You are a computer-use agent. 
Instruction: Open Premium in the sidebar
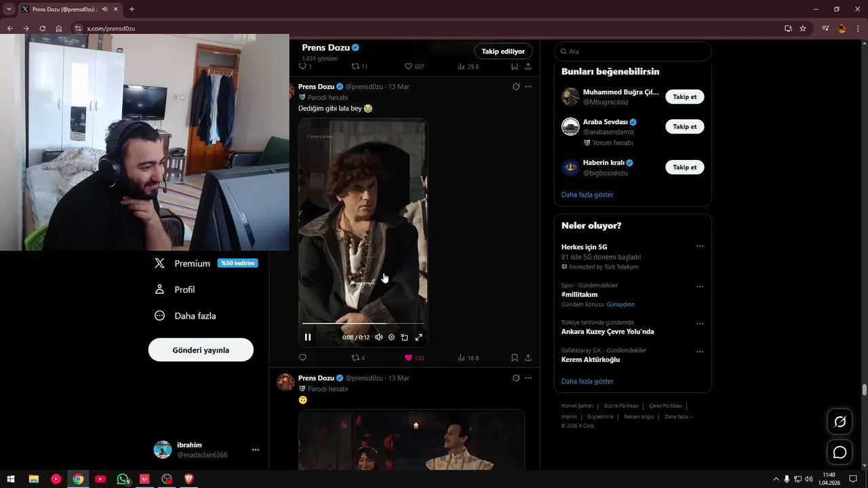[192, 264]
